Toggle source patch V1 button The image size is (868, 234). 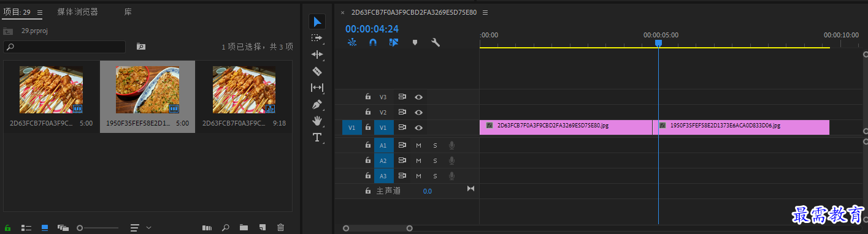click(x=351, y=127)
